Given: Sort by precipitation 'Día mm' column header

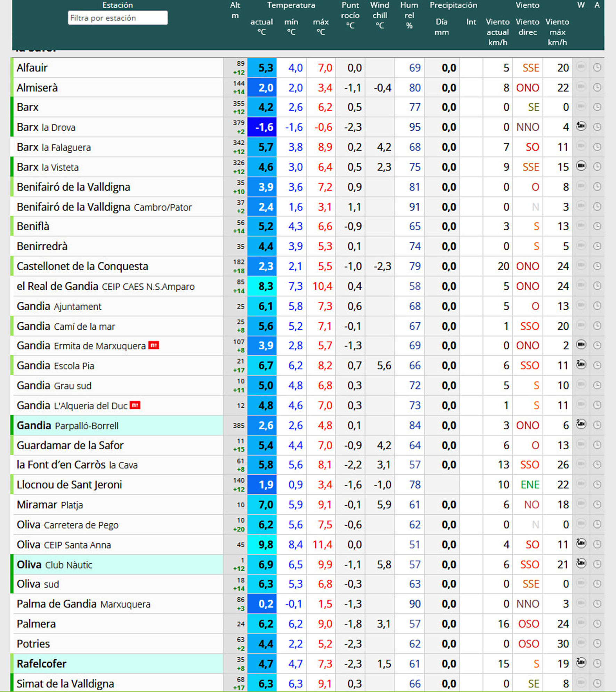Looking at the screenshot, I should click(x=441, y=27).
